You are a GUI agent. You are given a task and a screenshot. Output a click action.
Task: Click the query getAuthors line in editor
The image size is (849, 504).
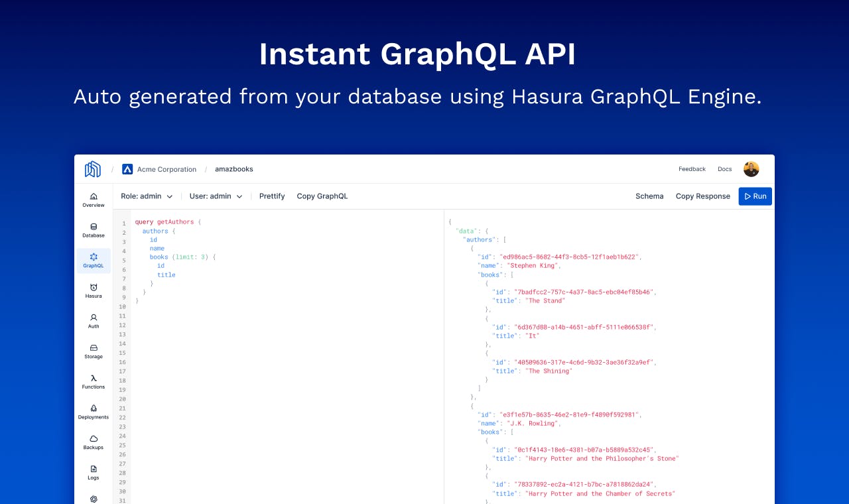[x=168, y=222]
